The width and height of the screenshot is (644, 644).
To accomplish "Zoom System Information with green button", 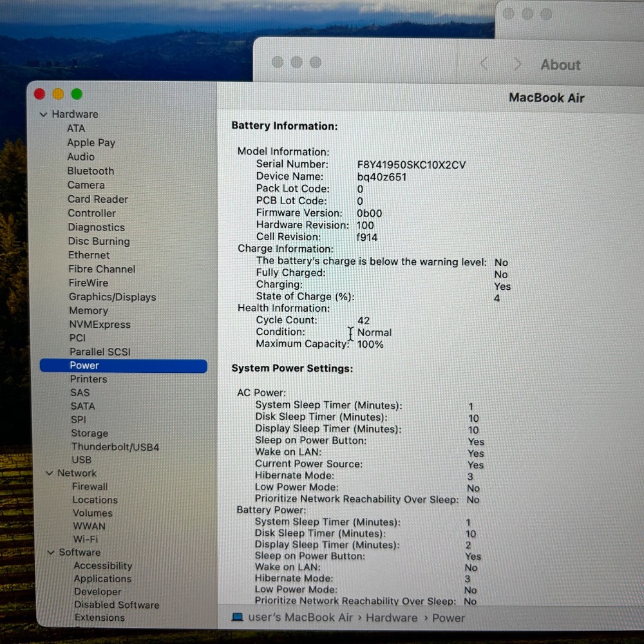I will [x=77, y=94].
